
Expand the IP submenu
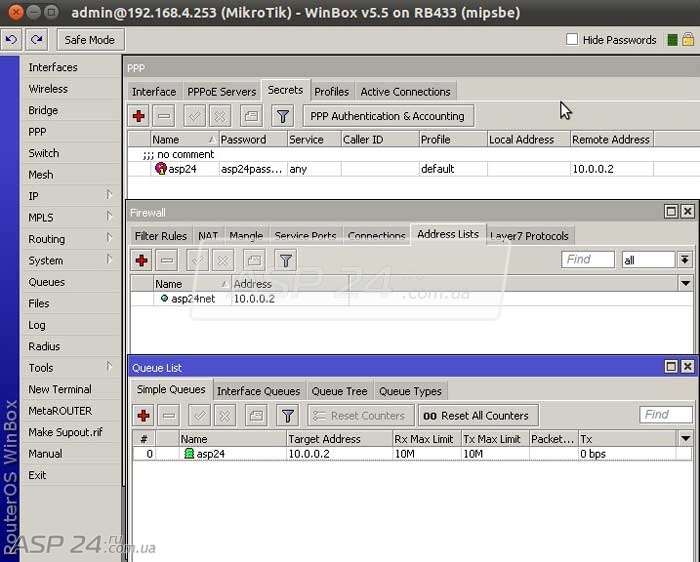pyautogui.click(x=108, y=195)
